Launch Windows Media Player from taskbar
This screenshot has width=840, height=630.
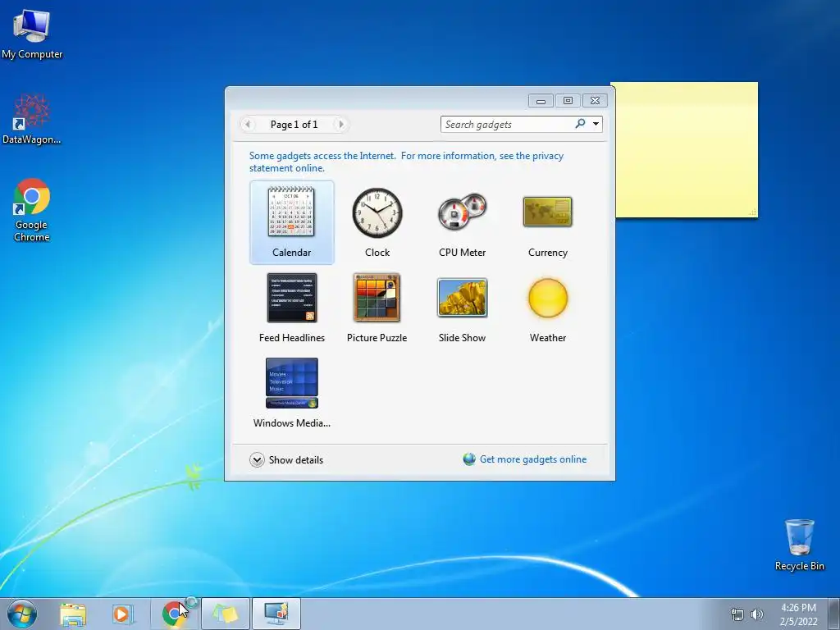pos(122,614)
